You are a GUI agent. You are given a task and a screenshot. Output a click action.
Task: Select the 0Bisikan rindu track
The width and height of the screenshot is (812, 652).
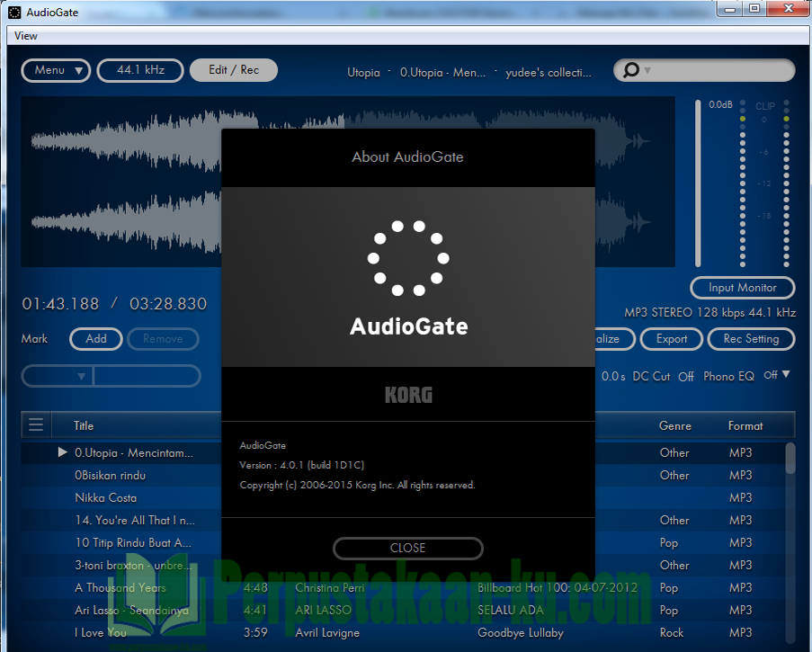point(111,476)
